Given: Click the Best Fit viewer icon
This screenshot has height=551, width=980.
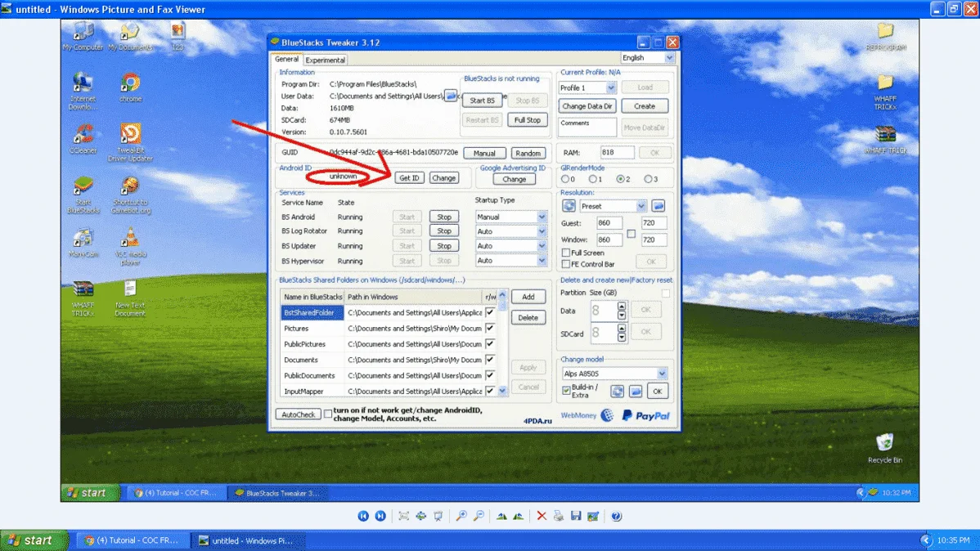Looking at the screenshot, I should [404, 516].
